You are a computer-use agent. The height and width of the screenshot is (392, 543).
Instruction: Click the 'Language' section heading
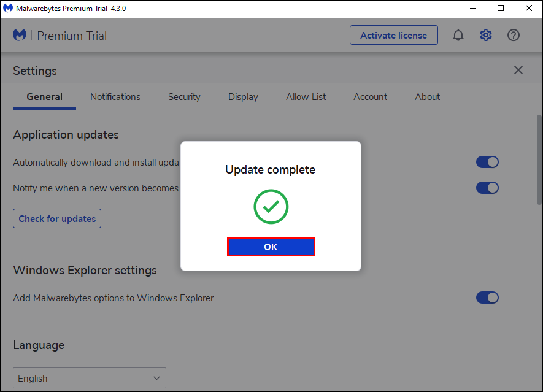pyautogui.click(x=39, y=345)
